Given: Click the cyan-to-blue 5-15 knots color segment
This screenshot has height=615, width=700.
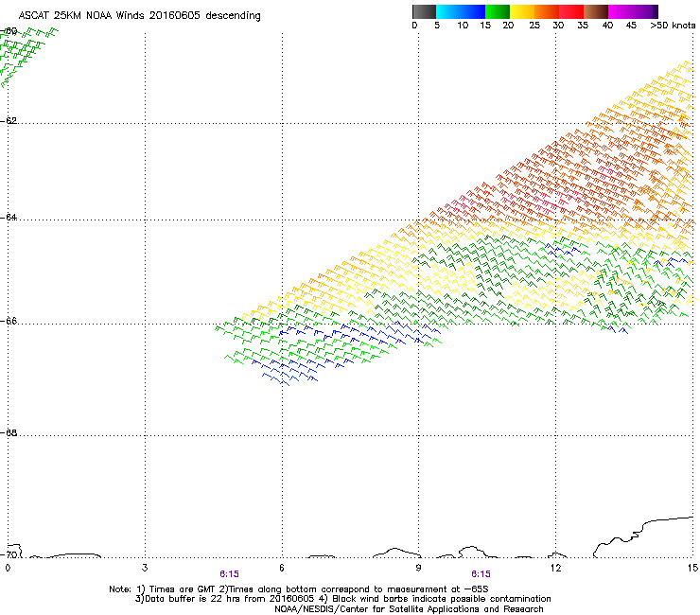Looking at the screenshot, I should click(x=461, y=11).
